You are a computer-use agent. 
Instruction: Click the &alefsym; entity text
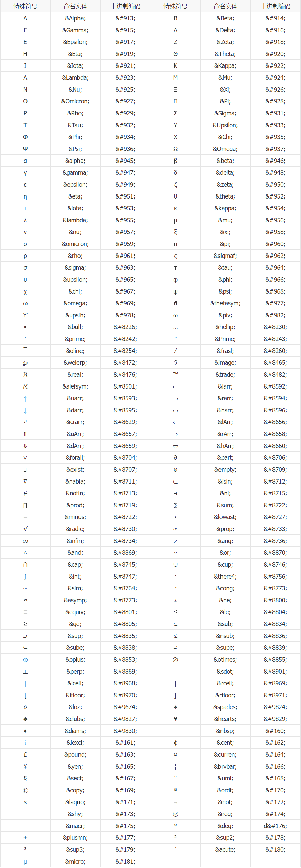(75, 386)
